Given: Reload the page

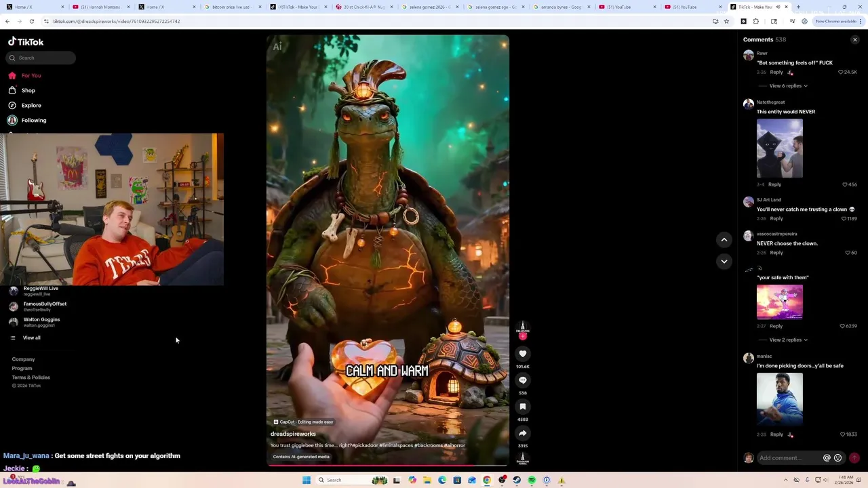Looking at the screenshot, I should [x=31, y=21].
